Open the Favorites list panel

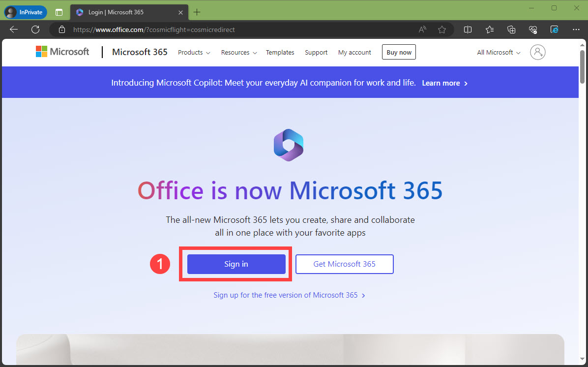(x=490, y=30)
